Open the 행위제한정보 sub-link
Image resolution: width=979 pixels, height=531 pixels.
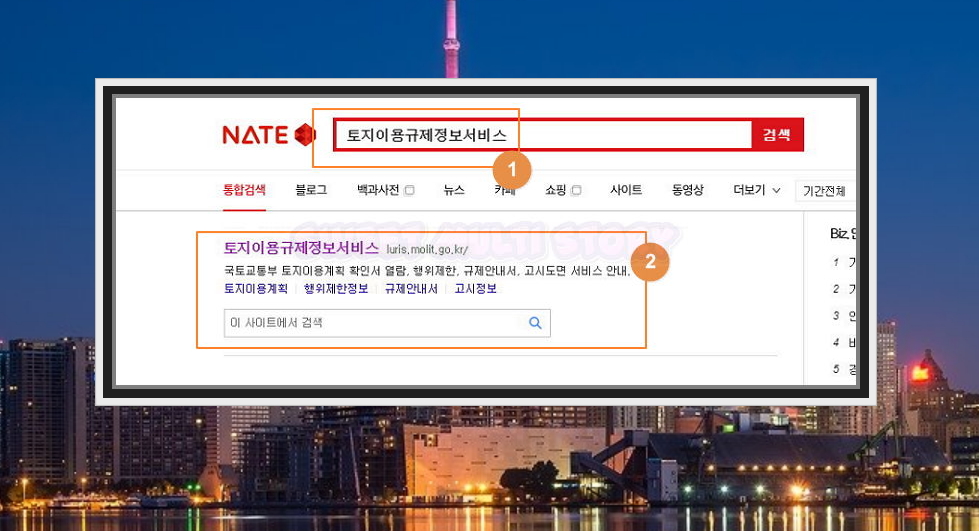tap(336, 289)
